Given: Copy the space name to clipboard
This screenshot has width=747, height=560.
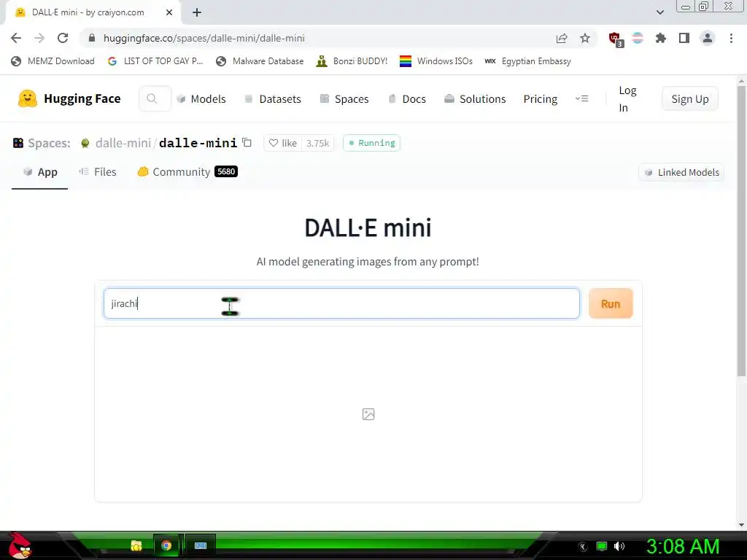Looking at the screenshot, I should pyautogui.click(x=247, y=142).
